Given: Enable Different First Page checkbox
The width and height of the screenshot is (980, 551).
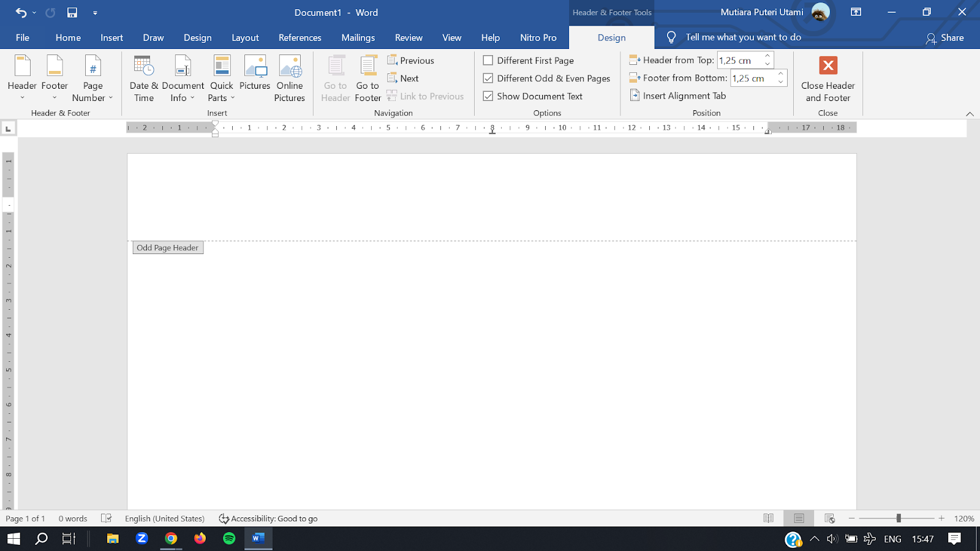Looking at the screenshot, I should pyautogui.click(x=488, y=60).
